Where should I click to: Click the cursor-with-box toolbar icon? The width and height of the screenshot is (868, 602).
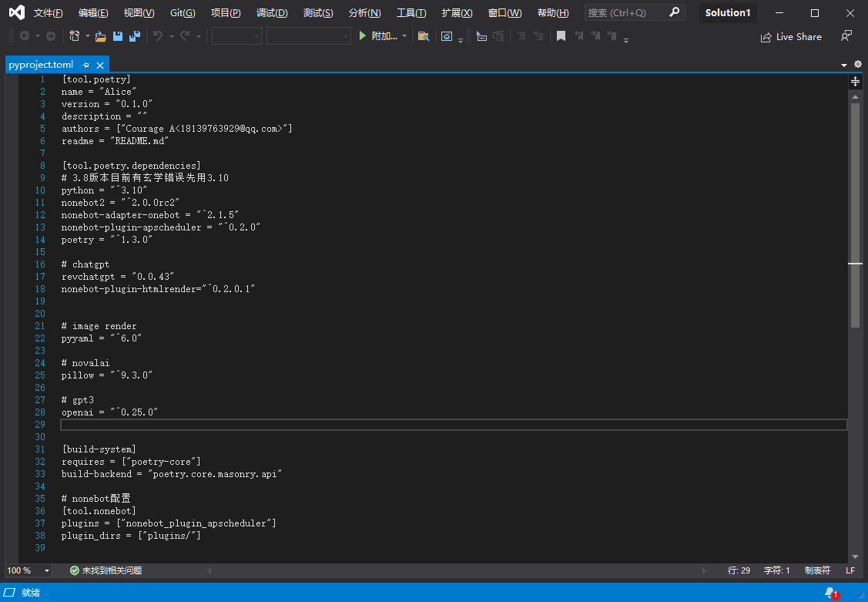(481, 36)
